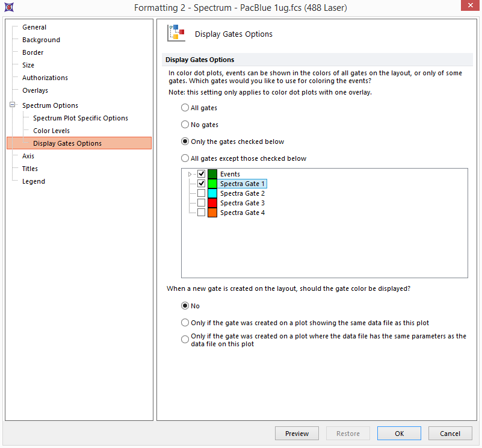Go to the Overlays category

[x=35, y=90]
